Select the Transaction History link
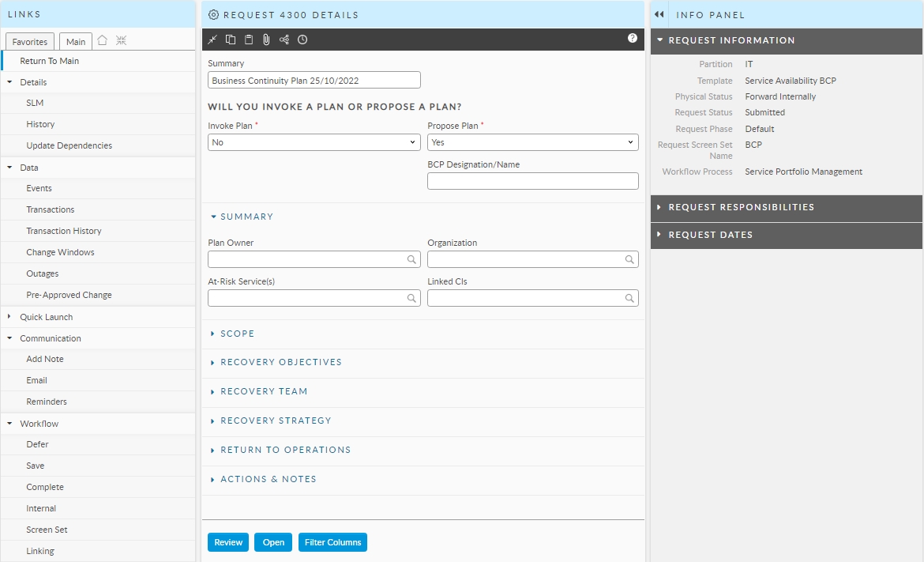This screenshot has height=562, width=924. tap(63, 231)
